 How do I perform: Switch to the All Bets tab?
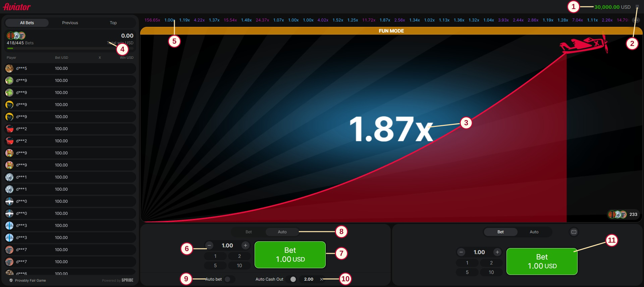pyautogui.click(x=27, y=23)
